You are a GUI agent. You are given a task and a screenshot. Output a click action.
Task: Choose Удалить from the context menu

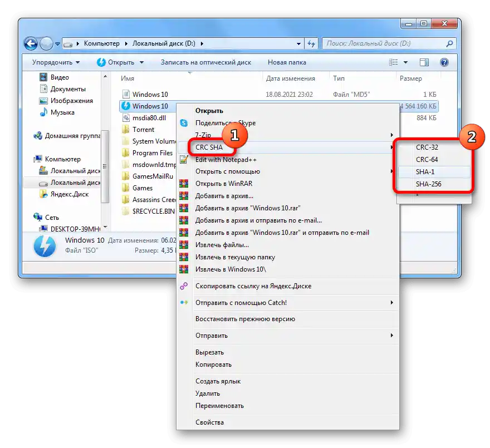[208, 393]
